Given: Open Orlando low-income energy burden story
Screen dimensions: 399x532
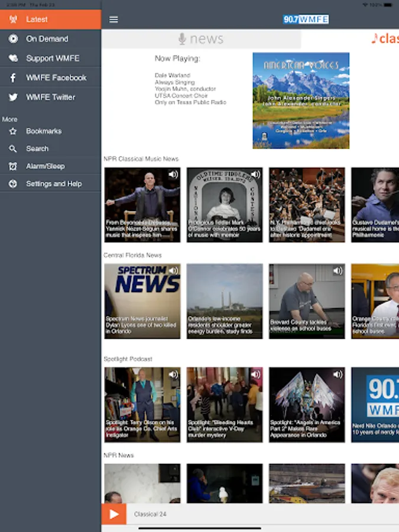Looking at the screenshot, I should pos(225,301).
